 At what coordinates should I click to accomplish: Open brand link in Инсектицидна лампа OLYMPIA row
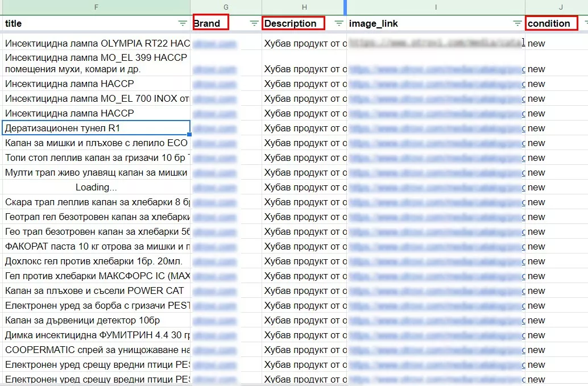[x=214, y=44]
